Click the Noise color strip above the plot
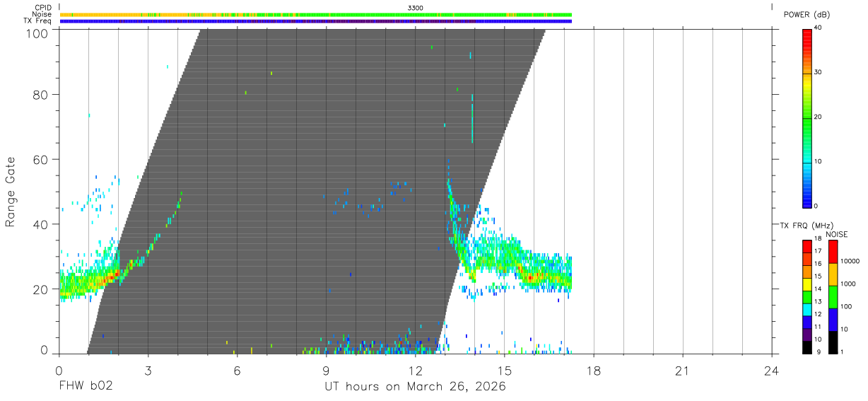Viewport: 868px width, 401px height. pos(316,14)
